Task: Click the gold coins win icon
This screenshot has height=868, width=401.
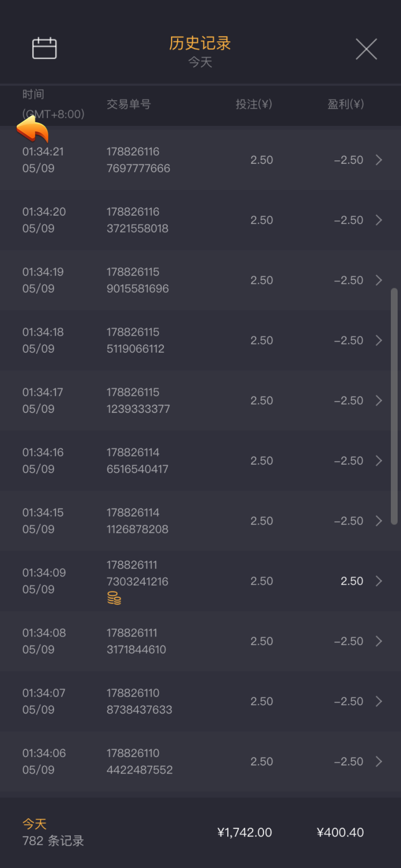Action: 114,598
